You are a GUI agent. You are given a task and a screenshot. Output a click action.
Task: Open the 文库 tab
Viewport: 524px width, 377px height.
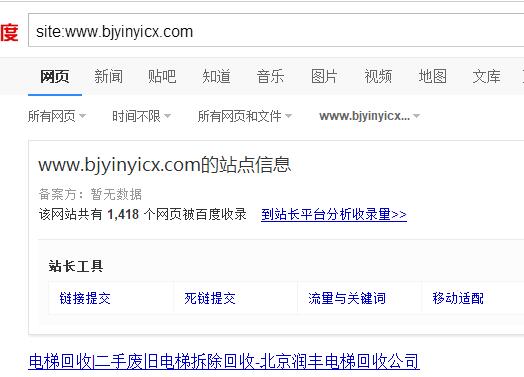pyautogui.click(x=487, y=77)
